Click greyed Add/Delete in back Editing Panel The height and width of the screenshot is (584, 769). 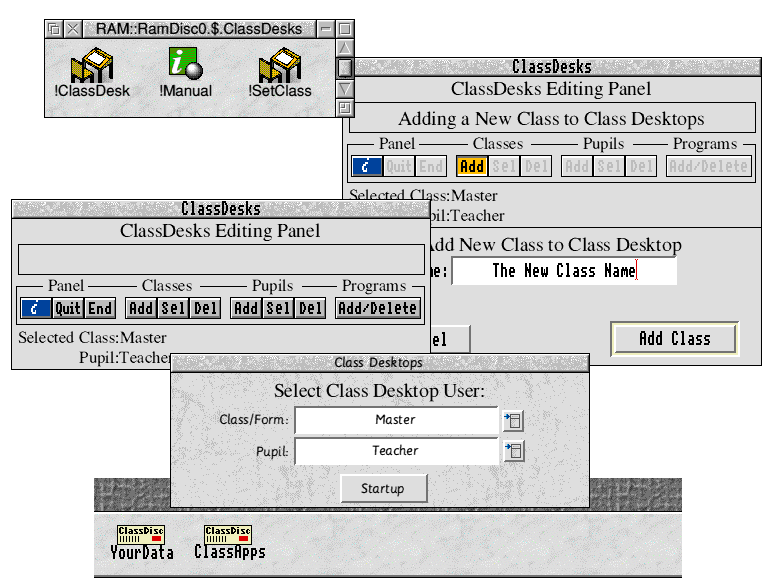pyautogui.click(x=709, y=166)
